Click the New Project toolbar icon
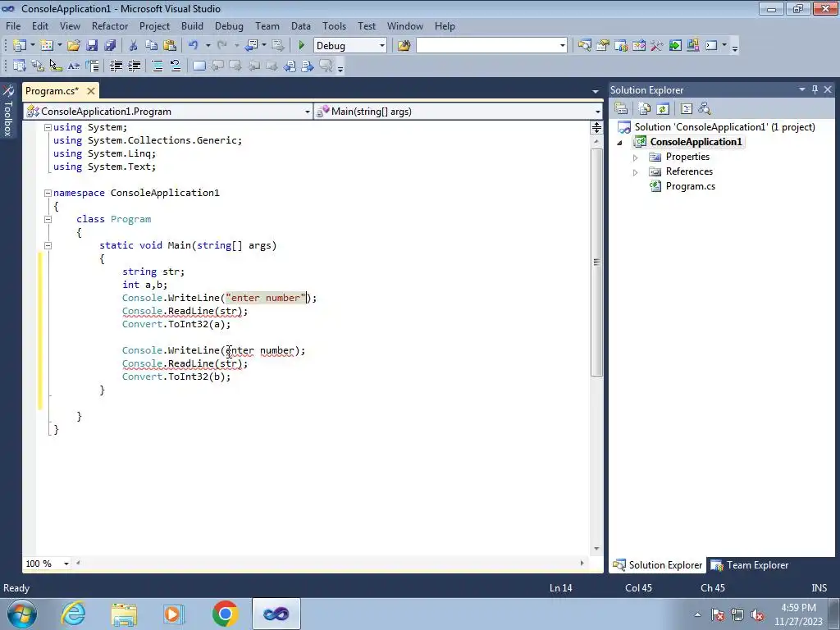This screenshot has height=630, width=840. tap(20, 46)
